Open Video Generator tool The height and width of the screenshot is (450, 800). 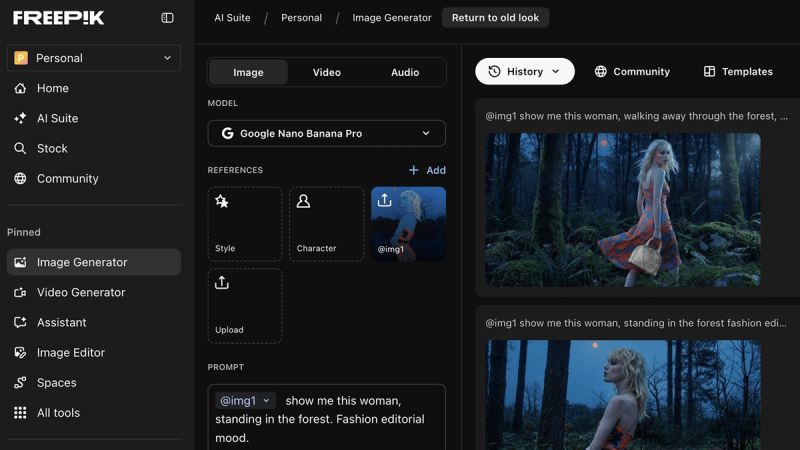pos(81,292)
